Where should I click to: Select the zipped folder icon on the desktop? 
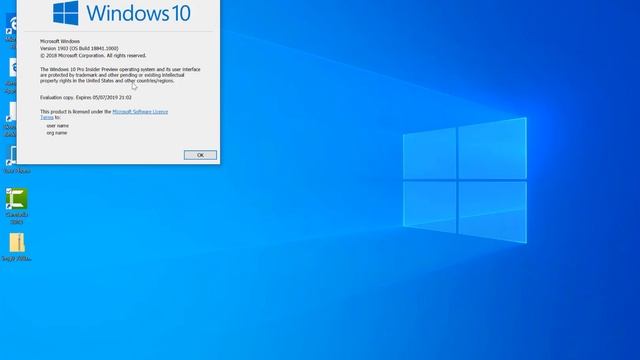coord(17,243)
